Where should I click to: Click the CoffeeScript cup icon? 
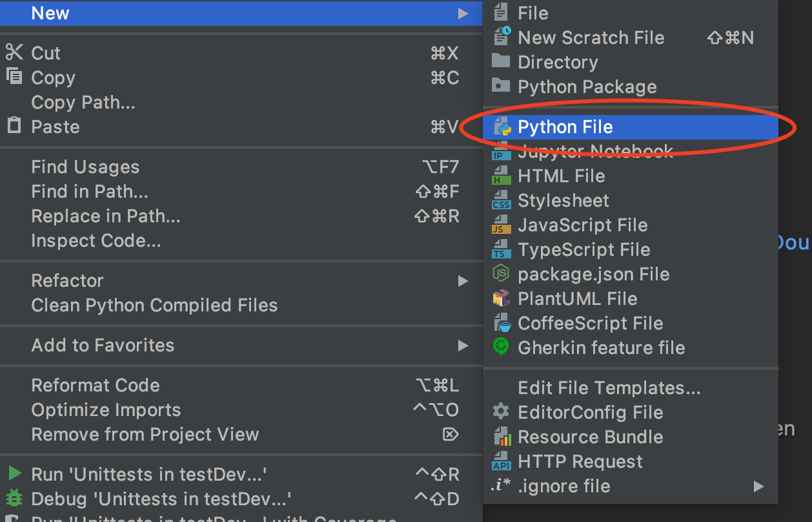pos(503,324)
